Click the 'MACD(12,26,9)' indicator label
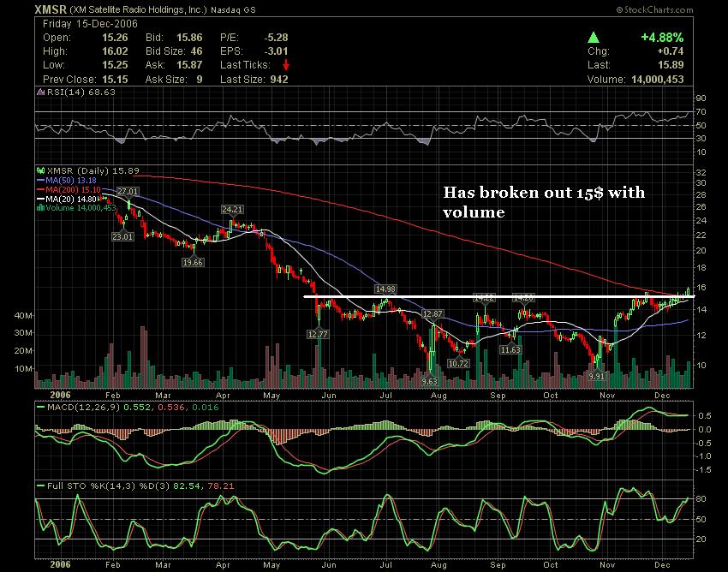This screenshot has height=572, width=728. click(83, 408)
